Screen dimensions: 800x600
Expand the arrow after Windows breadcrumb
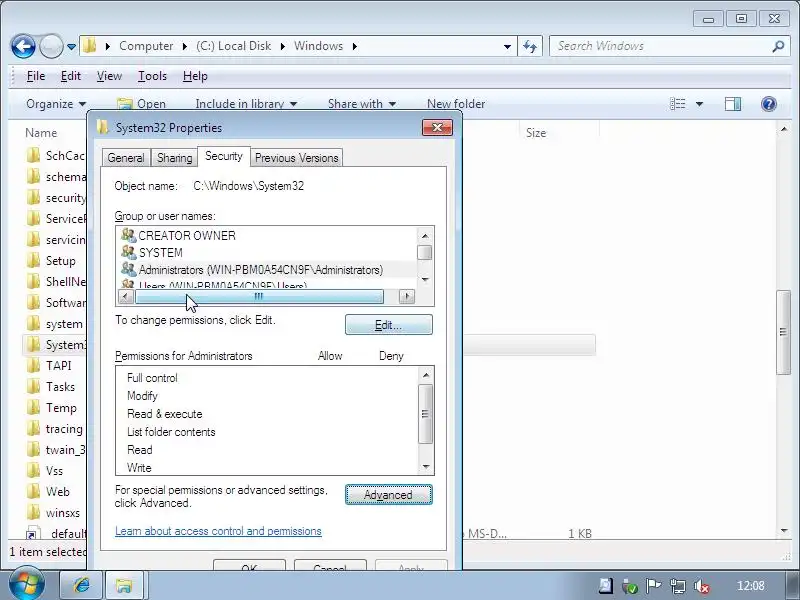(355, 46)
